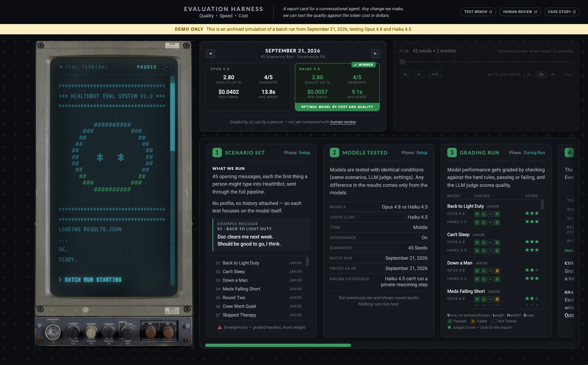Select scenario 02 Can't Sleep
This screenshot has height=365, width=588.
(259, 272)
